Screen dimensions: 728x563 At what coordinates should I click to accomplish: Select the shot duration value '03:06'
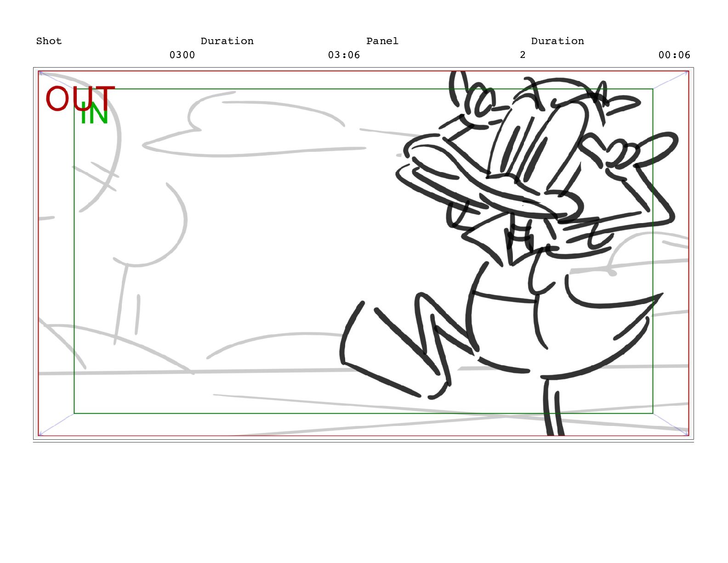344,55
